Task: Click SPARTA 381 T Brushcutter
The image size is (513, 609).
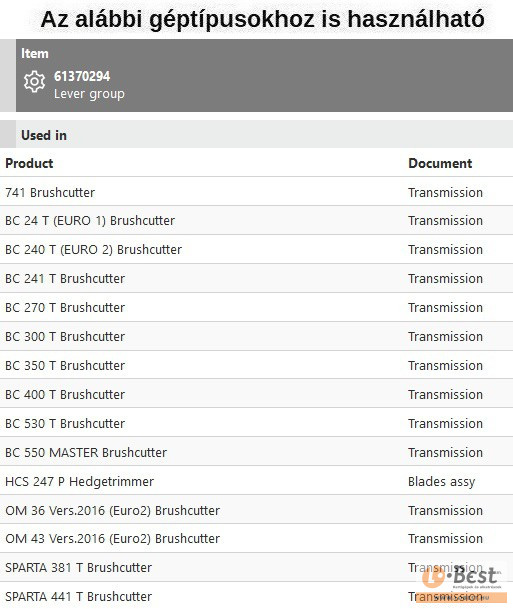Action: pos(78,567)
